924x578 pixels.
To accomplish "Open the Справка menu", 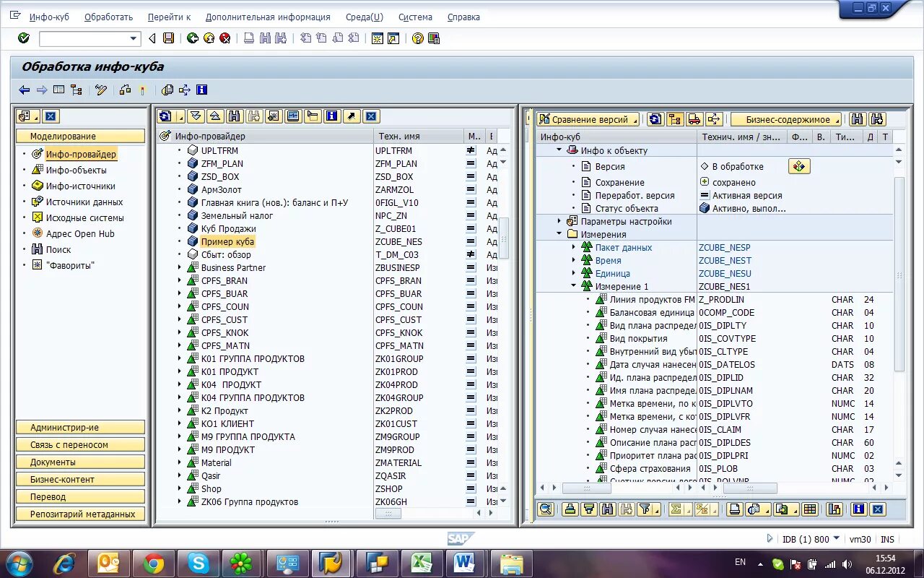I will (463, 17).
